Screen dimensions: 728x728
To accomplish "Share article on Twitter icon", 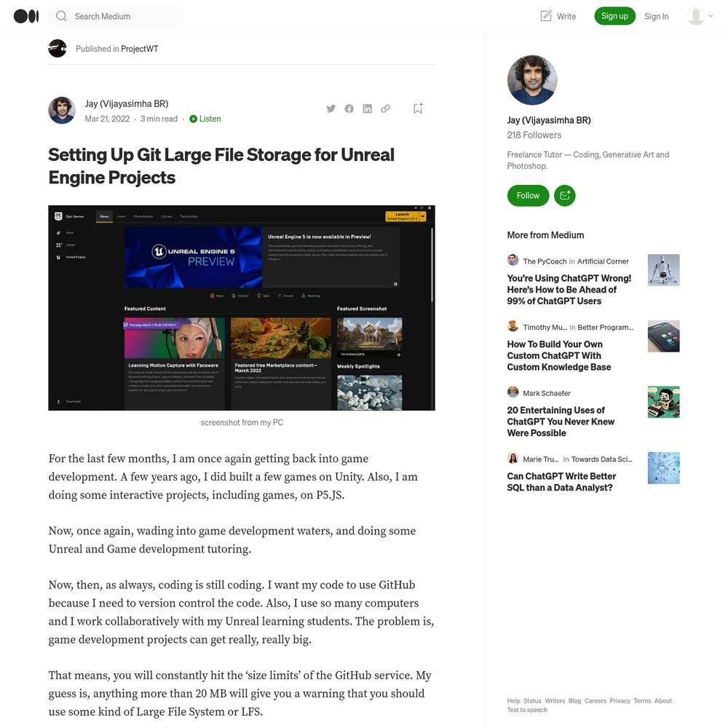I will (x=331, y=108).
